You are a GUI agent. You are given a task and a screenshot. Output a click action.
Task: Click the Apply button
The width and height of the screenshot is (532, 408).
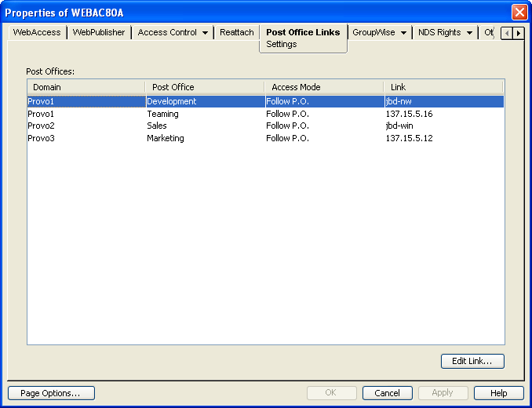click(443, 393)
